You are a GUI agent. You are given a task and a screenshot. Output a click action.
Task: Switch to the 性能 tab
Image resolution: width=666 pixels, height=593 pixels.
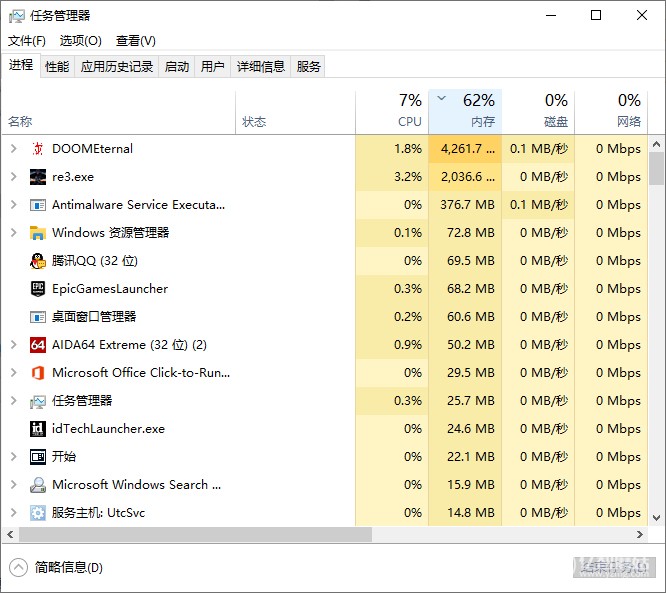57,67
